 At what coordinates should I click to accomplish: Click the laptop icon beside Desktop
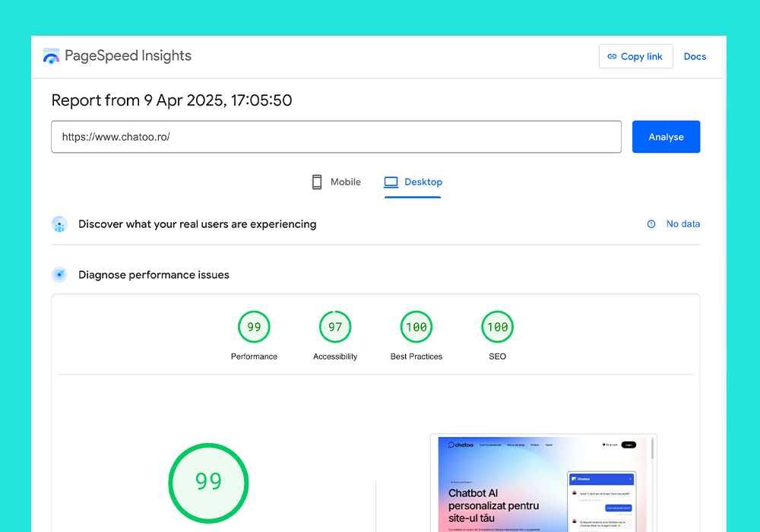[x=391, y=182]
